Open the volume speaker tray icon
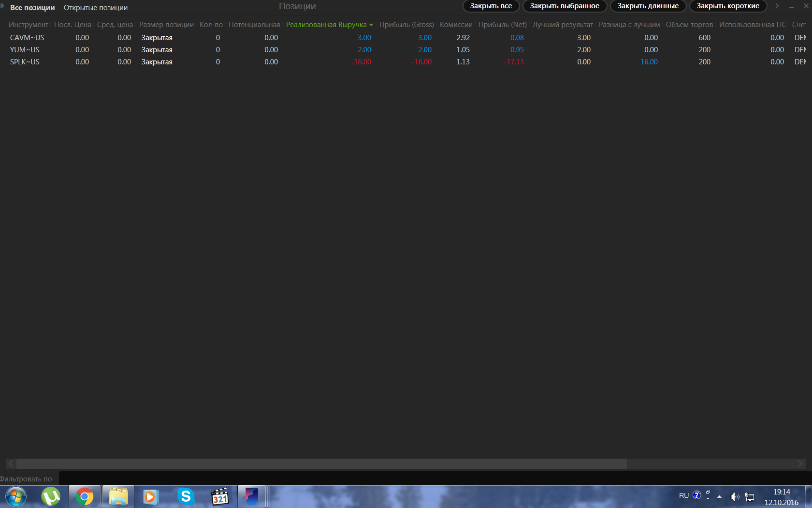 tap(735, 496)
